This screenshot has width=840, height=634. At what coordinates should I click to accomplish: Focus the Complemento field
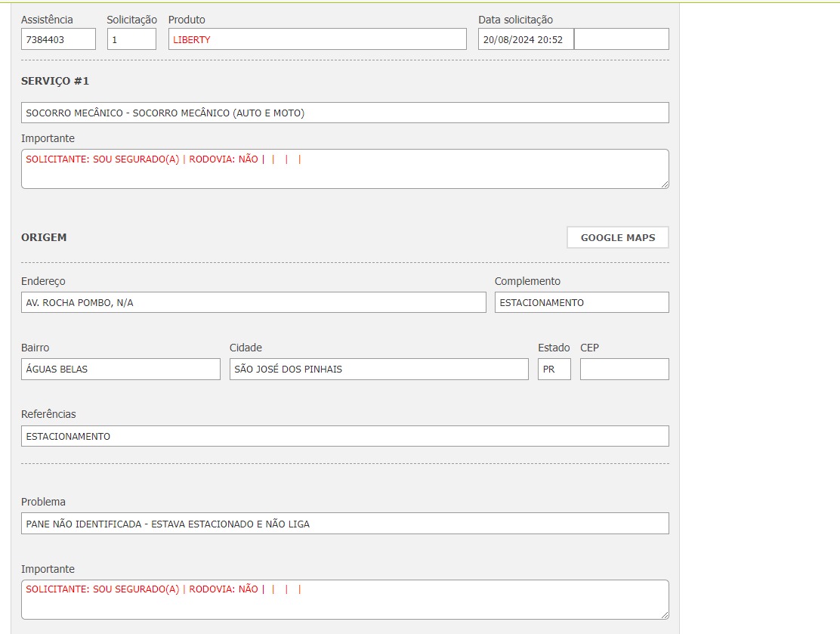581,302
